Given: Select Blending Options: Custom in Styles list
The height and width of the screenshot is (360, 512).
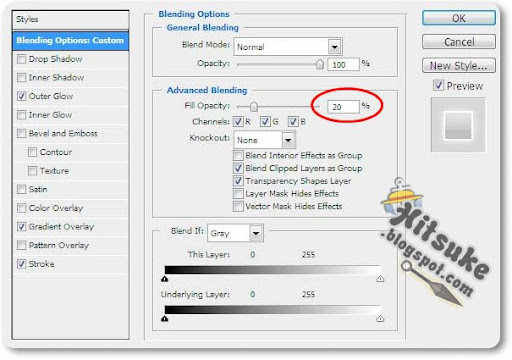Looking at the screenshot, I should click(x=70, y=41).
